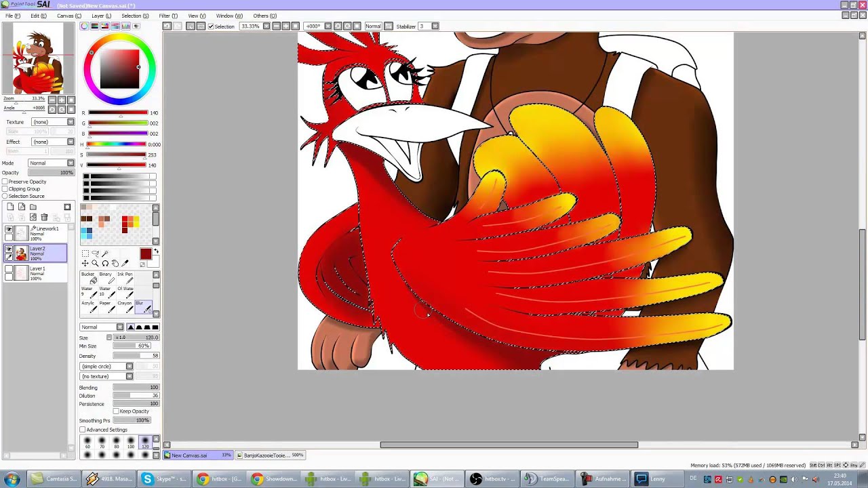Switch to the BanjoKazooieTooie canvas tab

[270, 455]
